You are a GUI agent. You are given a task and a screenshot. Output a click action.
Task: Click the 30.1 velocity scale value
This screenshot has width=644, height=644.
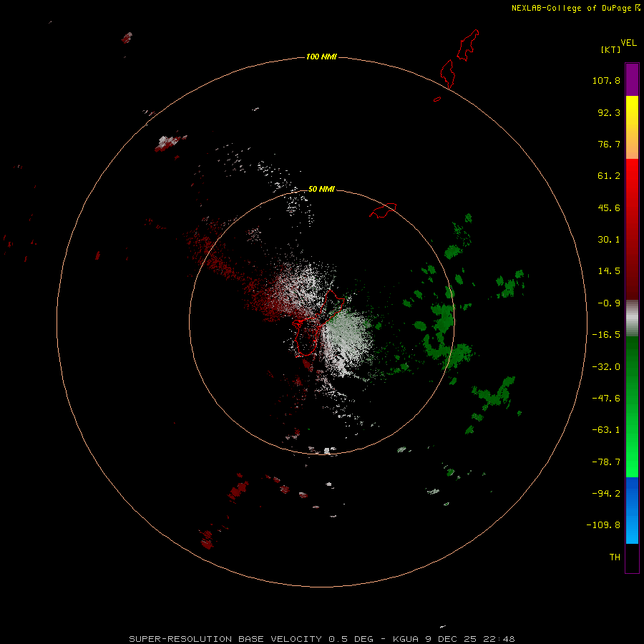coord(609,240)
